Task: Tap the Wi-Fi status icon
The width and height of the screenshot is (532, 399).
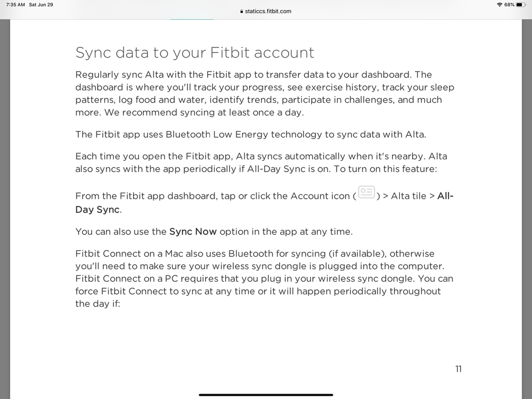Action: click(x=500, y=5)
